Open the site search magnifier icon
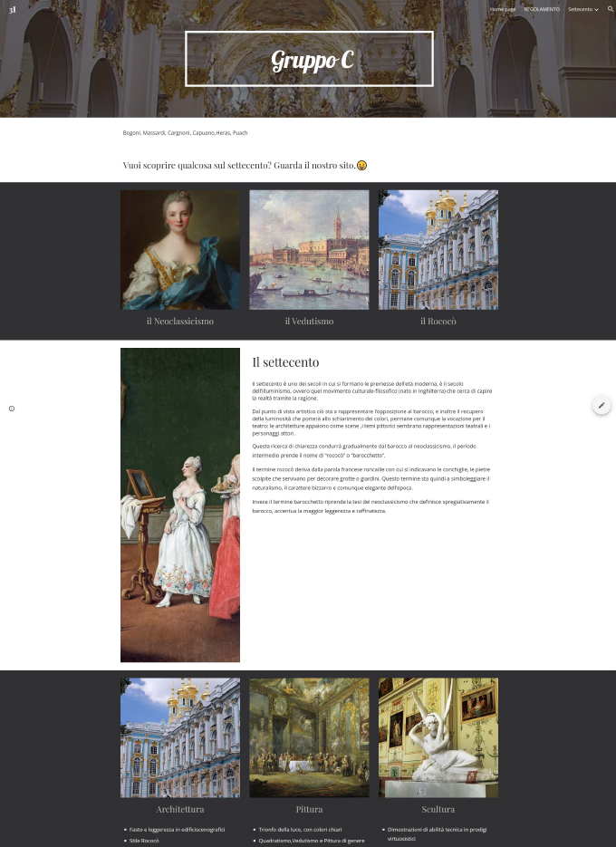This screenshot has height=847, width=616. tap(610, 9)
